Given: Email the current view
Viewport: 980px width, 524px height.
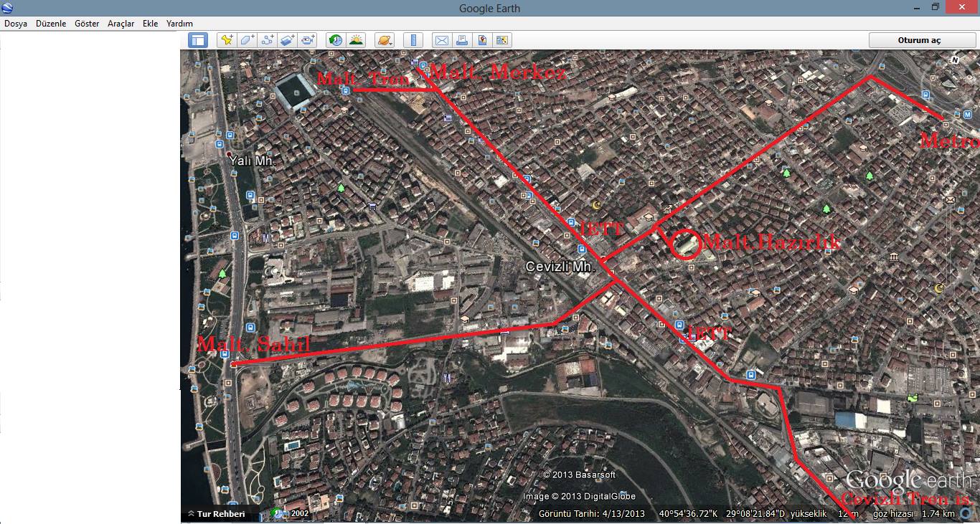Looking at the screenshot, I should [441, 40].
